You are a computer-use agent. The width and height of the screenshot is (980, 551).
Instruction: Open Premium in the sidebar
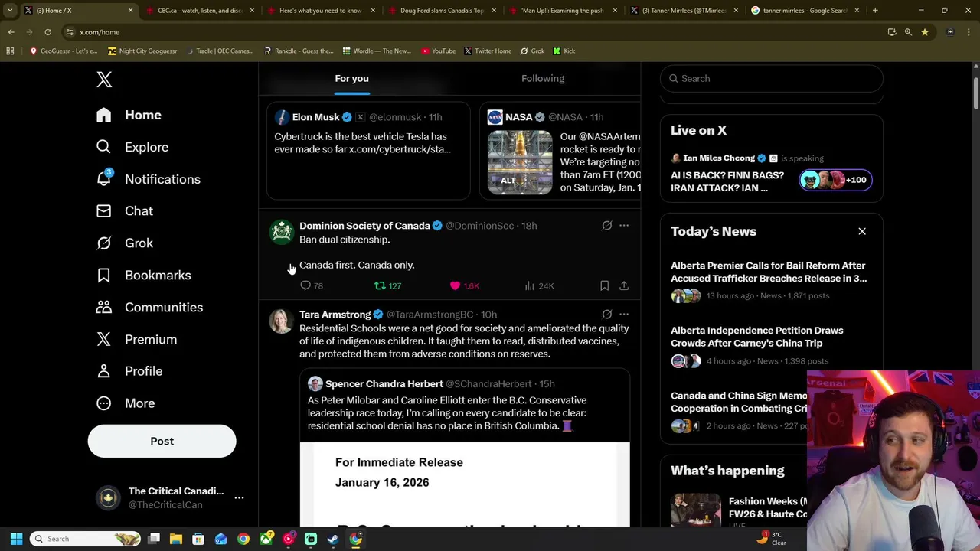(x=136, y=340)
